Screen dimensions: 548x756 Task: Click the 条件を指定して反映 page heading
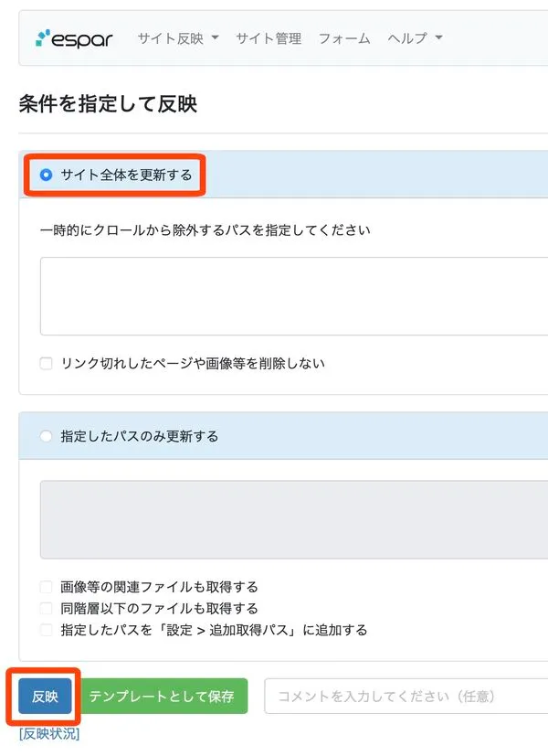(108, 103)
